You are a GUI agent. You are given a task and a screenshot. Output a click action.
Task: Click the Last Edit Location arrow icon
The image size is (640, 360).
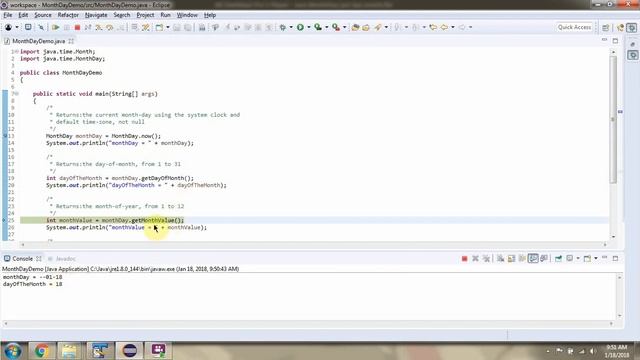click(433, 27)
